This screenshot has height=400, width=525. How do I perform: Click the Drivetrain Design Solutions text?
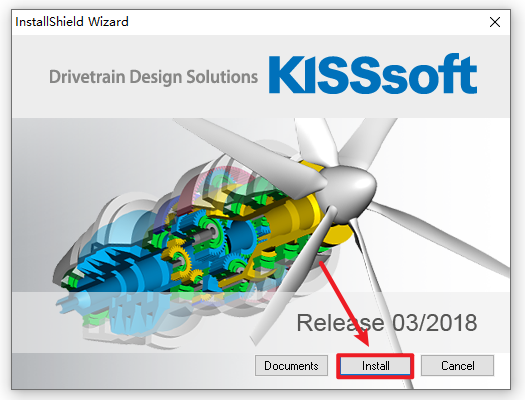point(153,77)
